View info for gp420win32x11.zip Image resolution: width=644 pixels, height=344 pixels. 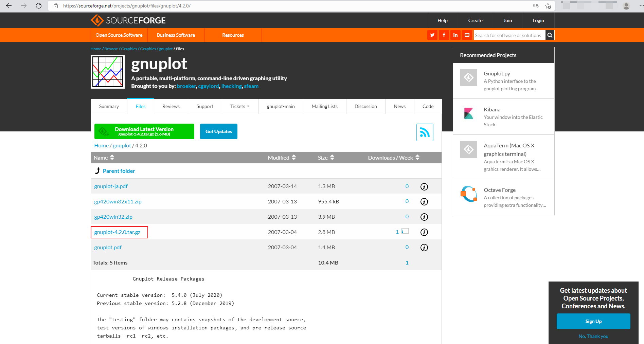tap(424, 202)
